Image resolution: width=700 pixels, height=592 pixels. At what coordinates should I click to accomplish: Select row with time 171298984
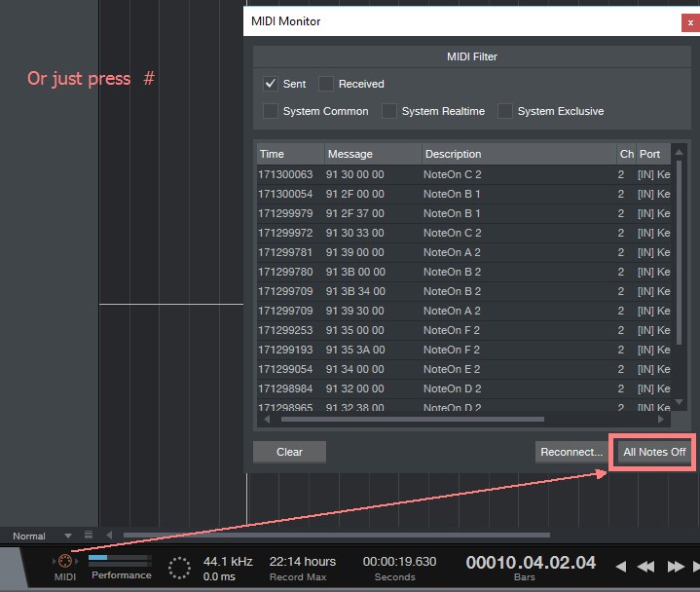(x=463, y=388)
